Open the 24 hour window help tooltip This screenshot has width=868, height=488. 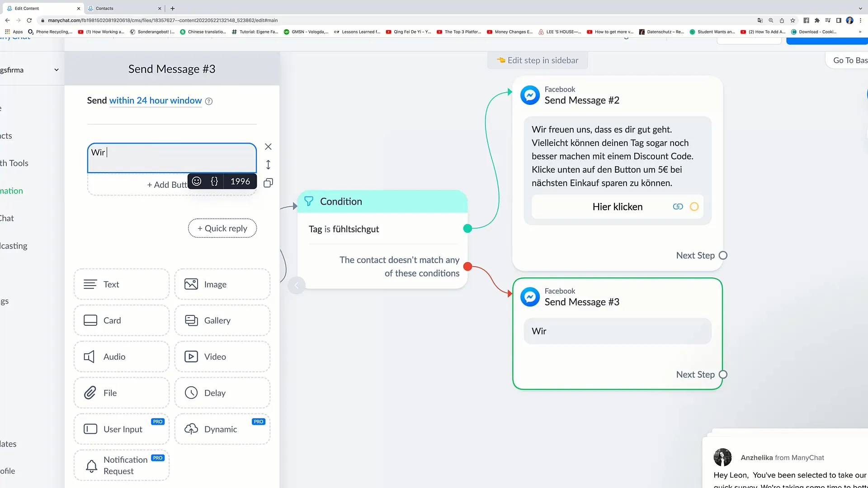209,101
